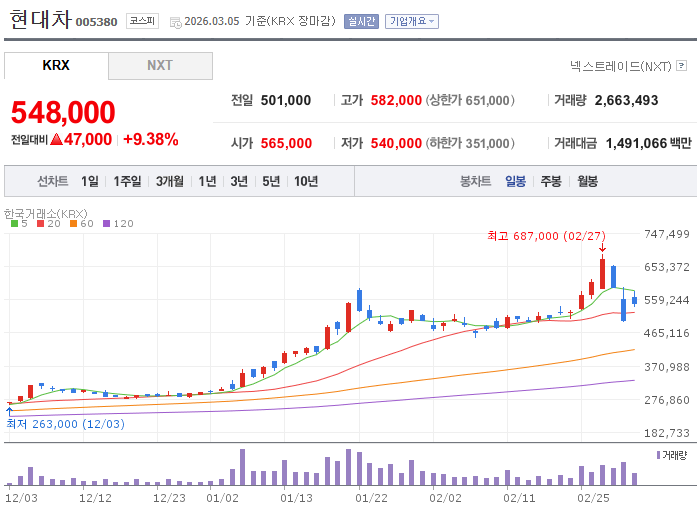The height and width of the screenshot is (510, 697).
Task: Click the previous close value 501,000
Action: [286, 100]
